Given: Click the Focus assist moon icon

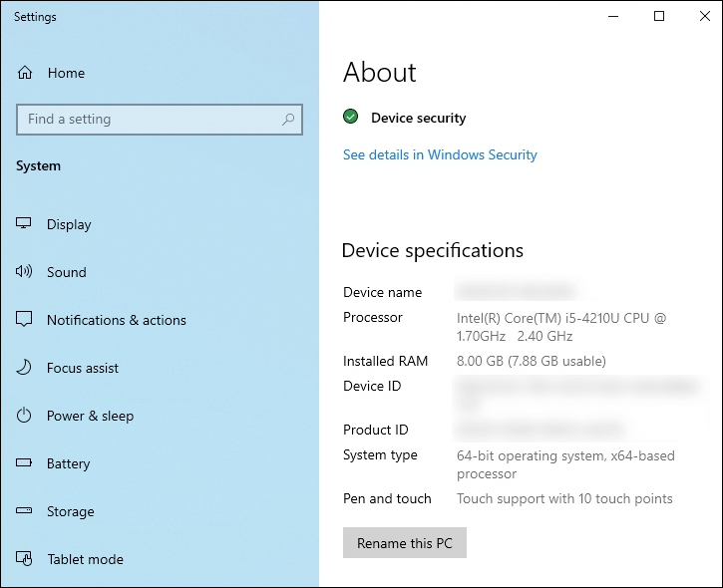Looking at the screenshot, I should point(24,368).
